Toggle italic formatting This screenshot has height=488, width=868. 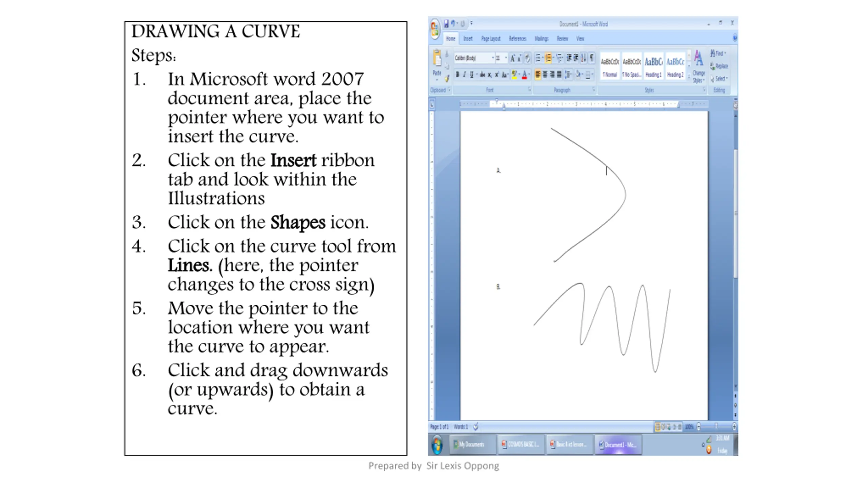pyautogui.click(x=464, y=75)
